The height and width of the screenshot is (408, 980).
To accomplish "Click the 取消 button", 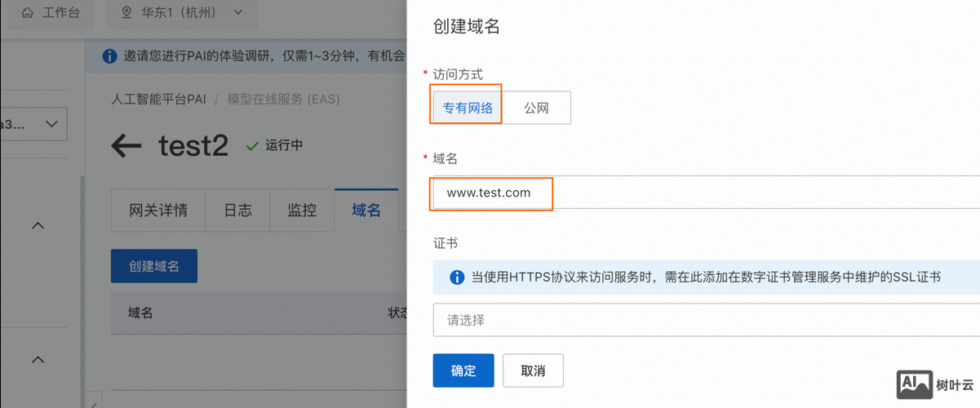I will tap(533, 370).
